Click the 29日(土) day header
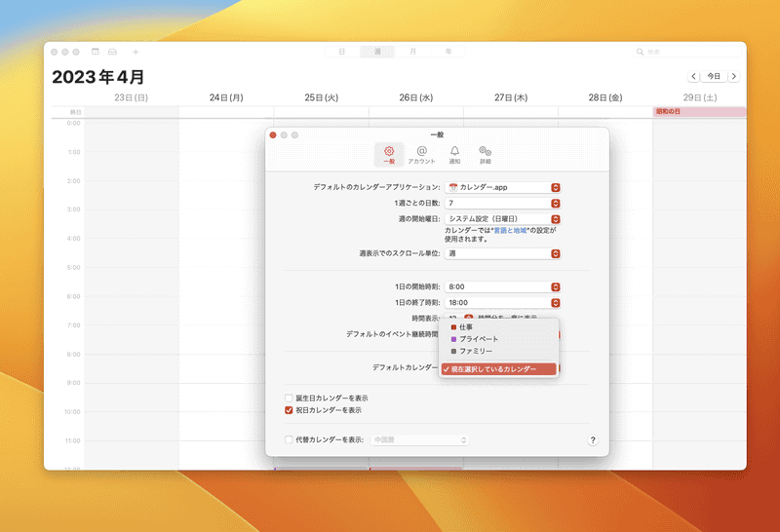This screenshot has width=780, height=532. [700, 97]
